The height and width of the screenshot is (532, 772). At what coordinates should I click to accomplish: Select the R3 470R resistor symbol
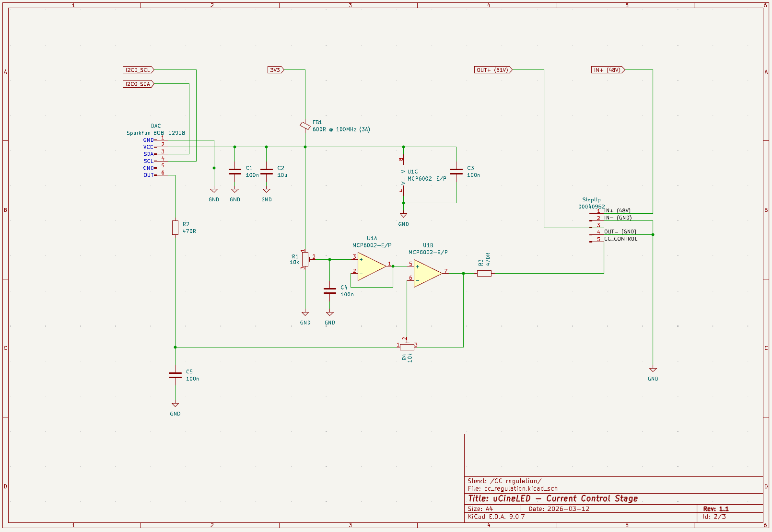click(x=484, y=273)
